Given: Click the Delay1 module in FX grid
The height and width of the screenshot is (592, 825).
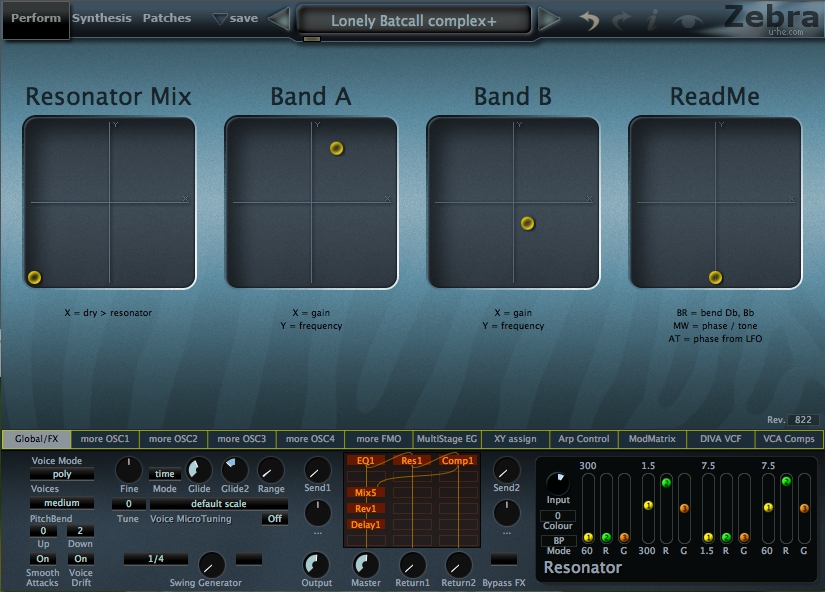Looking at the screenshot, I should point(365,524).
